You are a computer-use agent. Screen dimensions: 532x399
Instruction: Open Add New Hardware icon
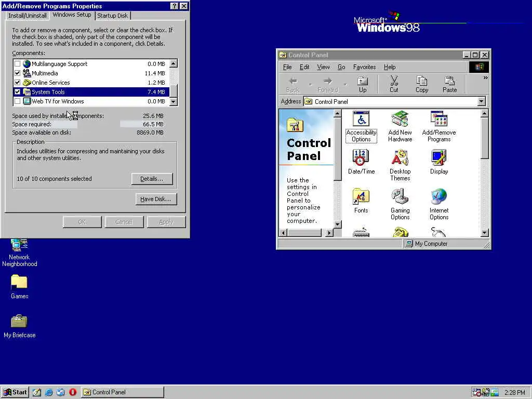(400, 127)
